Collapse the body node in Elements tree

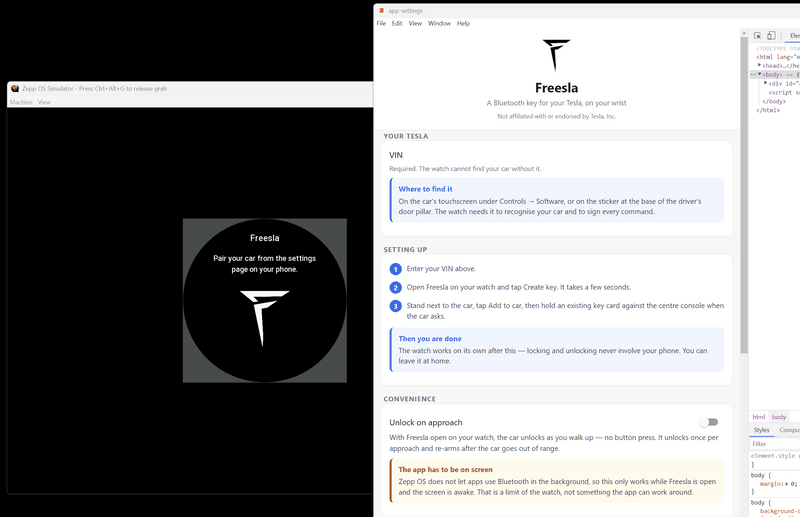pyautogui.click(x=760, y=75)
